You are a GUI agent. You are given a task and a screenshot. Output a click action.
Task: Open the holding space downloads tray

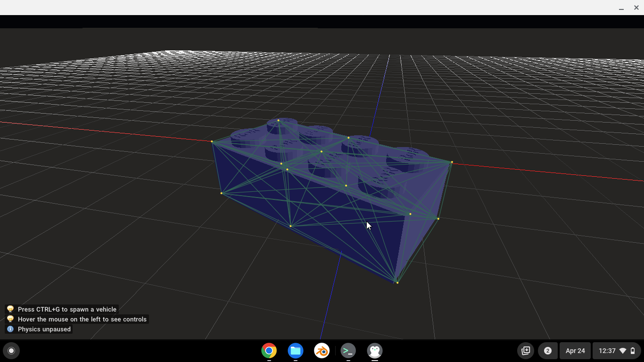(x=526, y=351)
